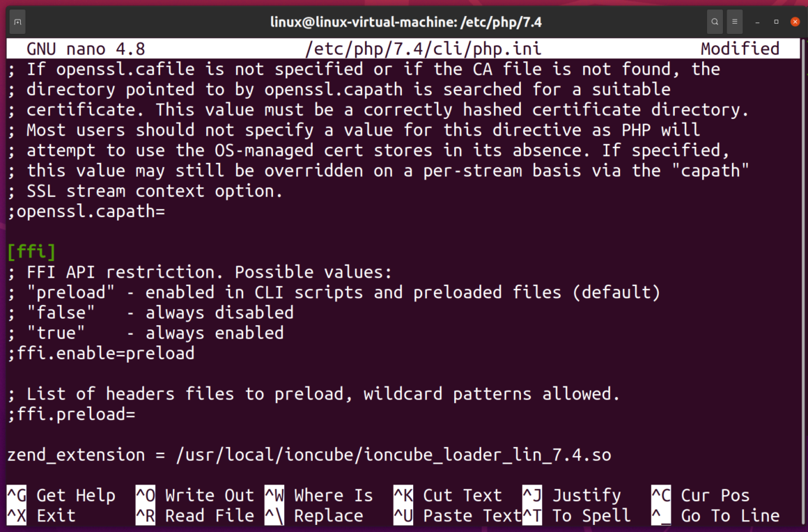Click the new-tab icon in the titlebar
808x532 pixels.
(x=17, y=22)
